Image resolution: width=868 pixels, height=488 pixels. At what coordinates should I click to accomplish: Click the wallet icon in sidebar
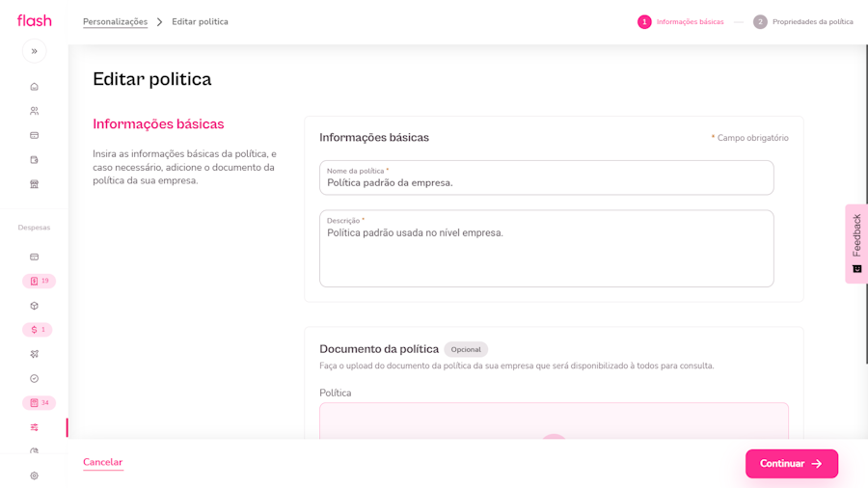pyautogui.click(x=34, y=160)
